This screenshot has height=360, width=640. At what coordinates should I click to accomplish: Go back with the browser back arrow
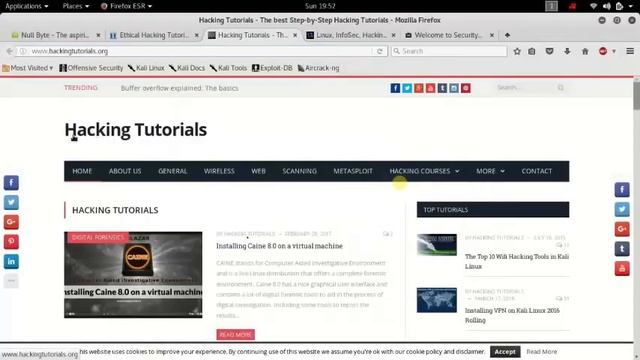click(9, 51)
